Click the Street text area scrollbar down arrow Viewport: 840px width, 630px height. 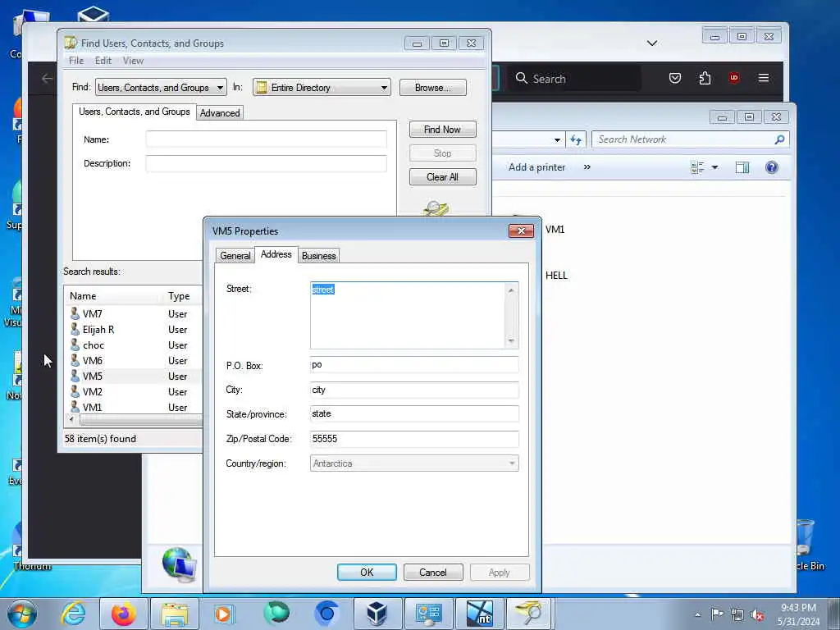[x=511, y=340]
